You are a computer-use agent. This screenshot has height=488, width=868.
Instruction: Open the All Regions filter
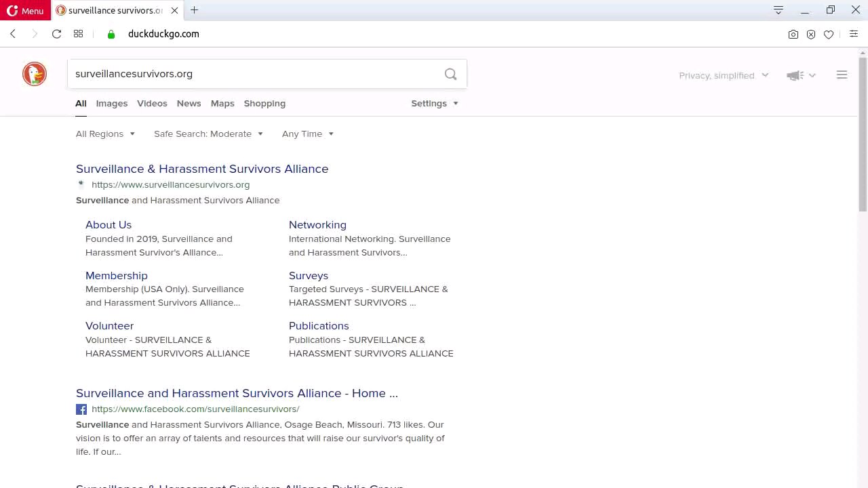105,134
